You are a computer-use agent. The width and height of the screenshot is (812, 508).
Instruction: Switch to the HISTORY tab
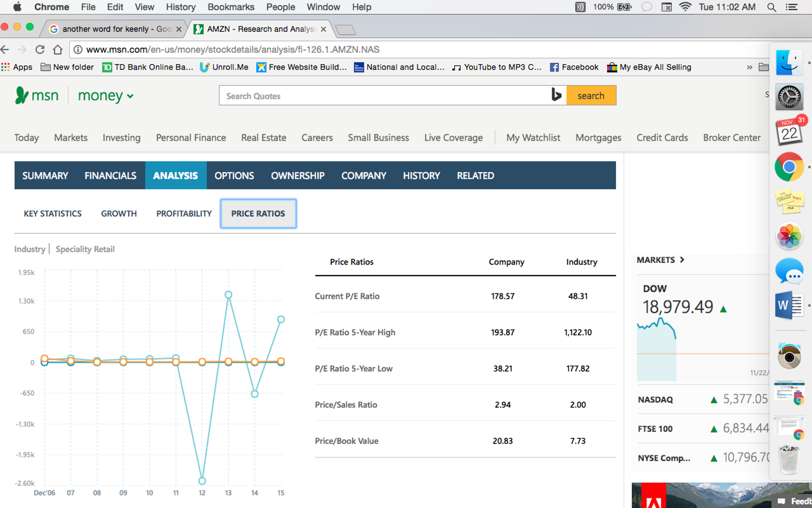tap(421, 176)
